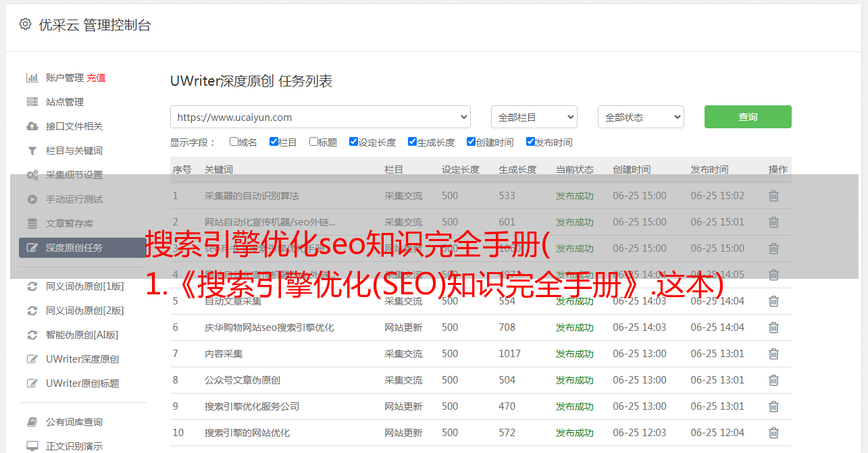Image resolution: width=868 pixels, height=453 pixels.
Task: Click keyword 公众号文章伪原创
Action: coord(242,380)
